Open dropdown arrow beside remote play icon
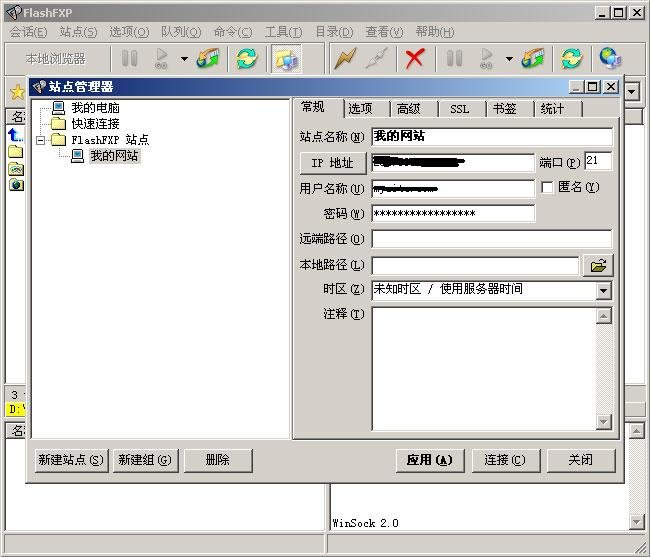The image size is (650, 557). point(509,59)
